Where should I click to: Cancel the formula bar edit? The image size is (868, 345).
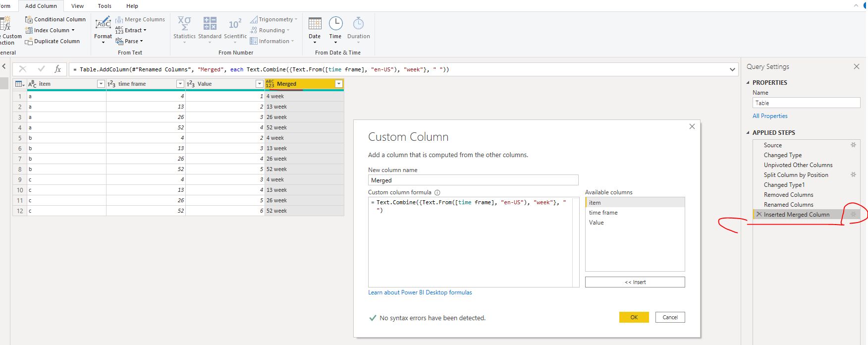[x=22, y=69]
